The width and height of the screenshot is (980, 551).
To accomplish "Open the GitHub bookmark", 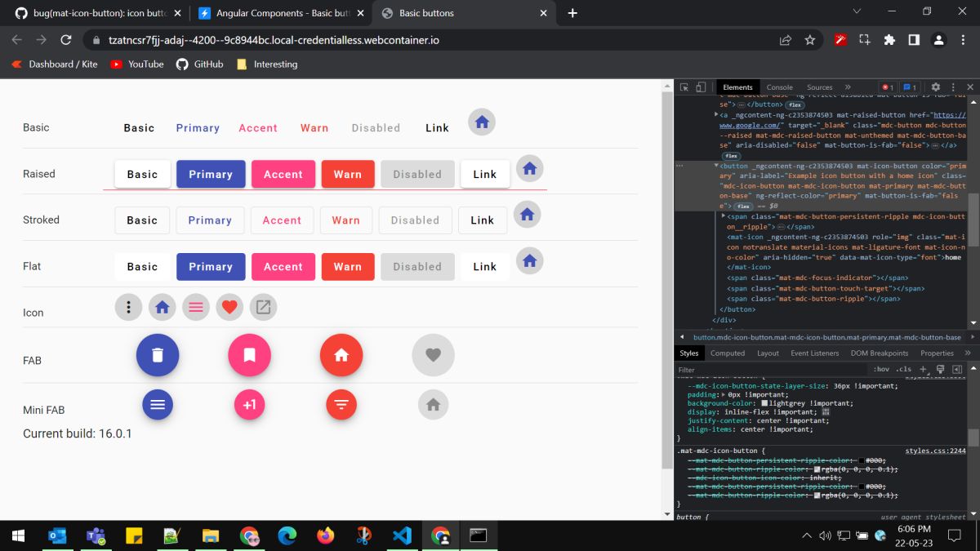I will [x=200, y=64].
